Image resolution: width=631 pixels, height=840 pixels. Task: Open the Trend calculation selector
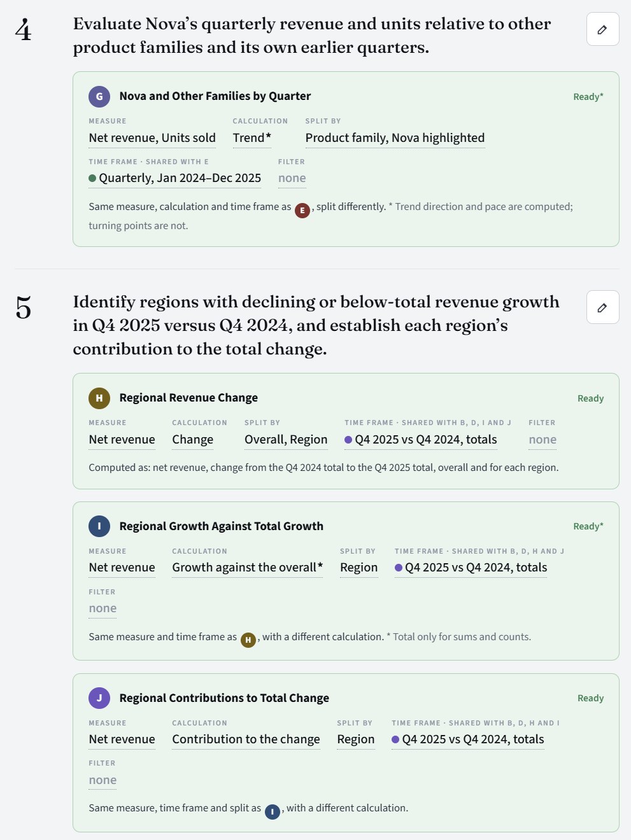pyautogui.click(x=252, y=138)
